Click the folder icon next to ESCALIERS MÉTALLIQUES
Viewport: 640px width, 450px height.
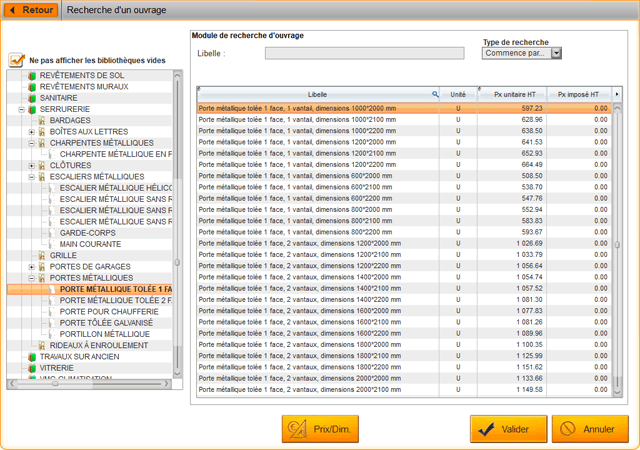[42, 177]
